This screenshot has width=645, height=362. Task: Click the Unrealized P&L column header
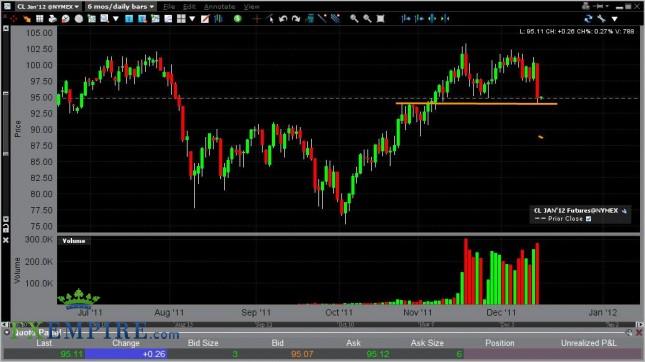[589, 343]
